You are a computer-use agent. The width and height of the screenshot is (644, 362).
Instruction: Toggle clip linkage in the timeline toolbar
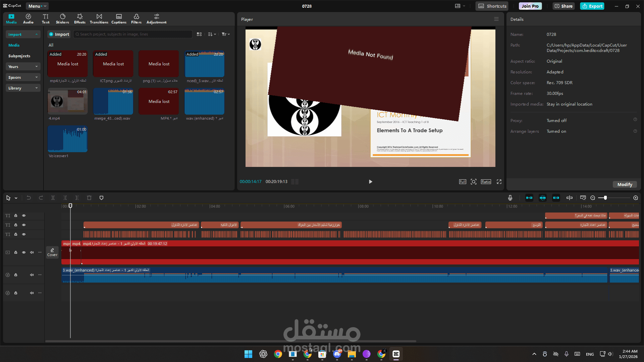(x=556, y=198)
